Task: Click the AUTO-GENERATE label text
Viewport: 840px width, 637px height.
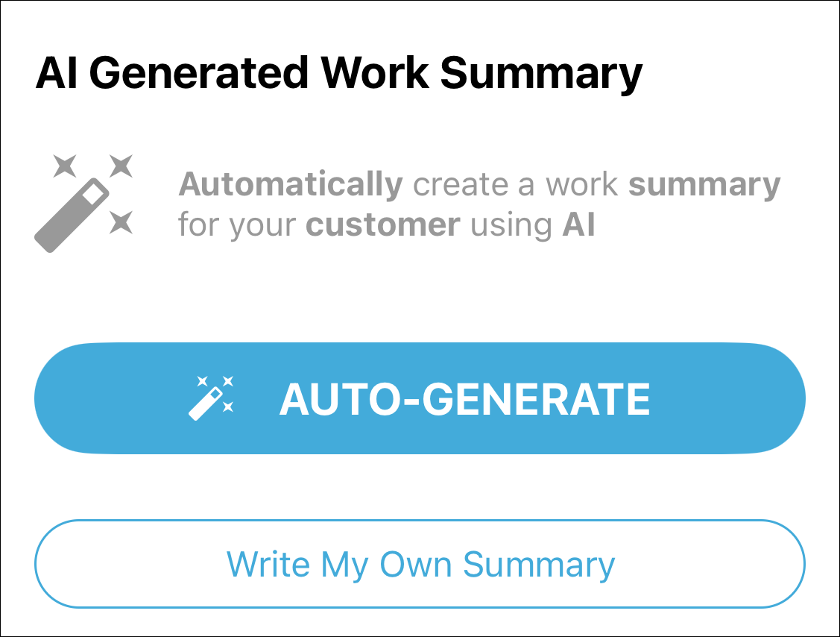Action: [464, 400]
